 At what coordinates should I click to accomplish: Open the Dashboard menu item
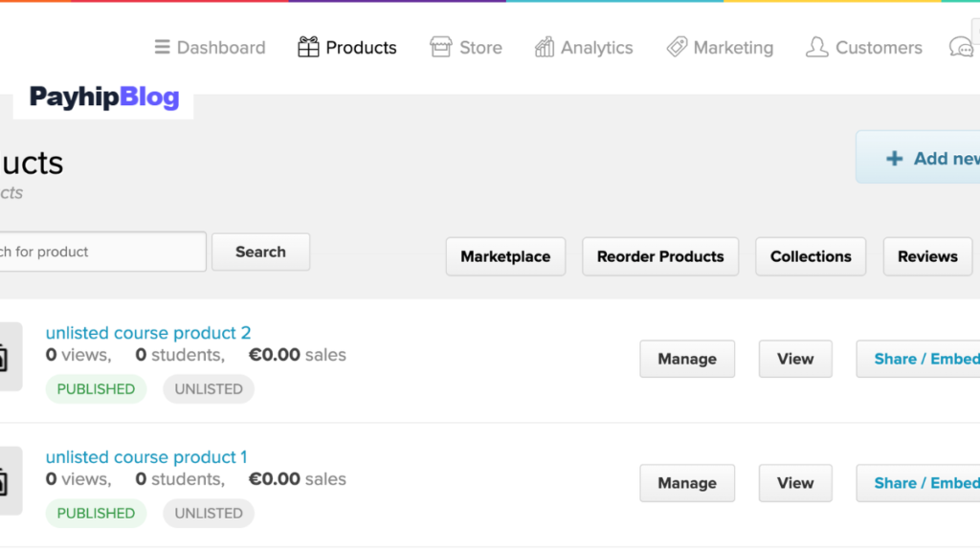pos(210,48)
